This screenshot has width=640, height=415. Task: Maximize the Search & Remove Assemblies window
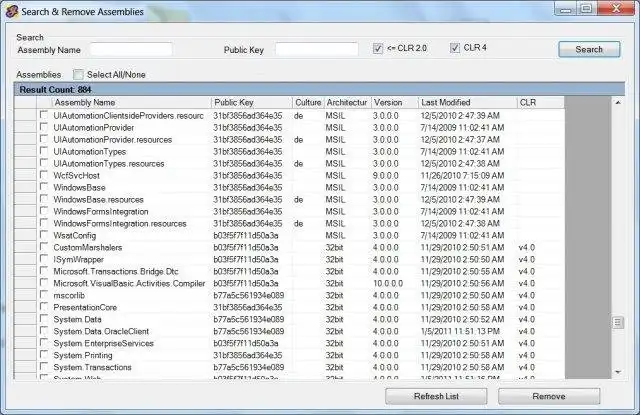[x=586, y=9]
